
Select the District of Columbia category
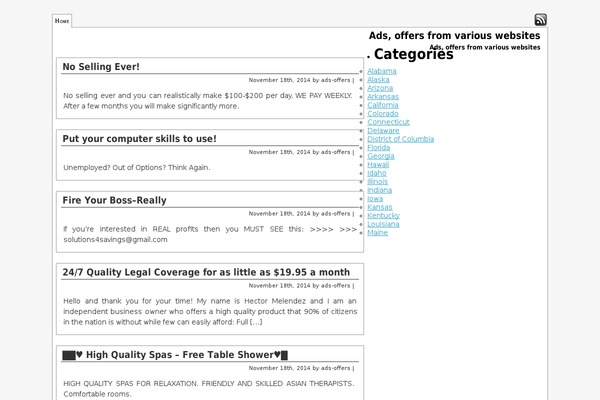point(401,139)
